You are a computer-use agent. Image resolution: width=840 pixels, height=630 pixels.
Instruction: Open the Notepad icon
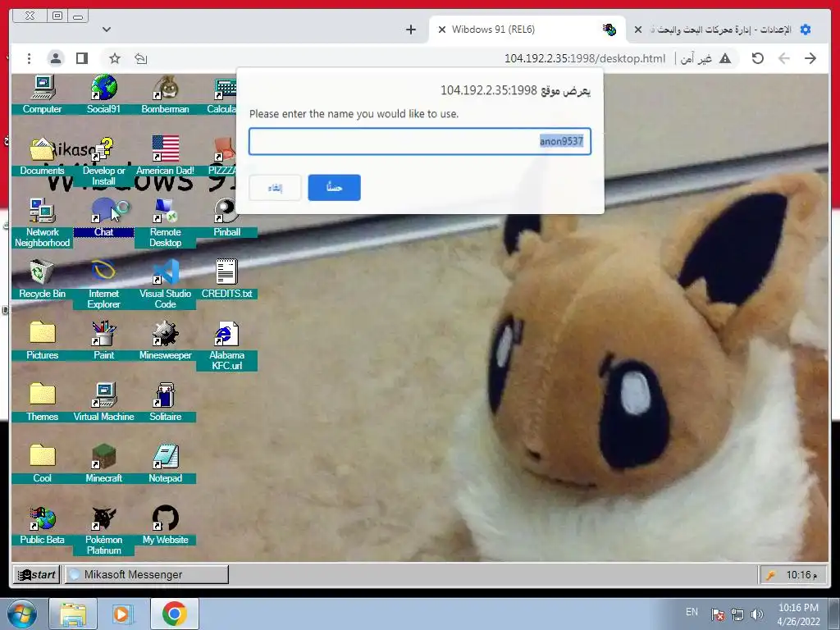(x=165, y=463)
